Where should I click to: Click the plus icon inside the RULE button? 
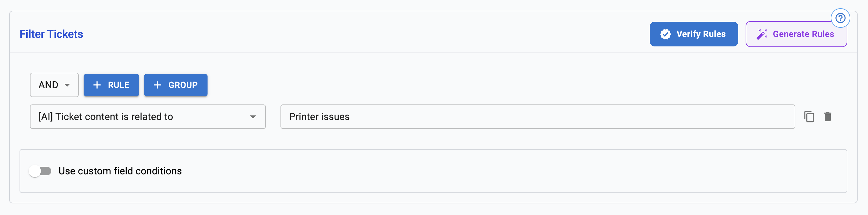pos(97,85)
